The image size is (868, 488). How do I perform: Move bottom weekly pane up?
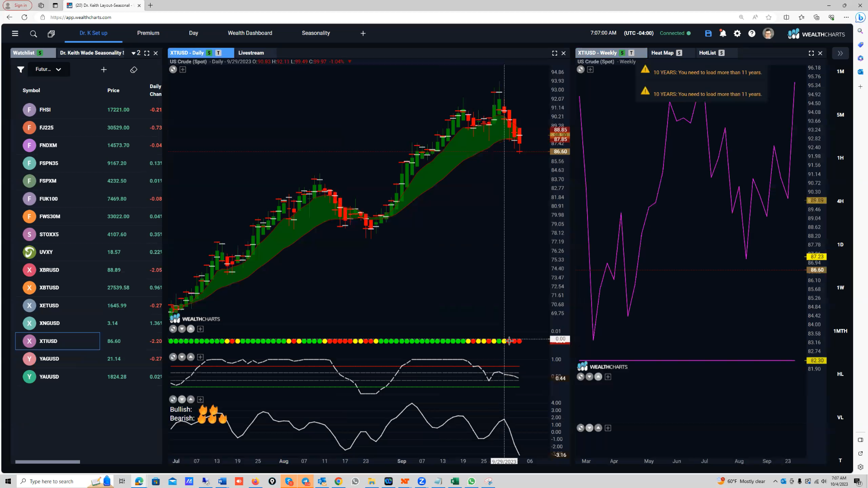coord(599,428)
